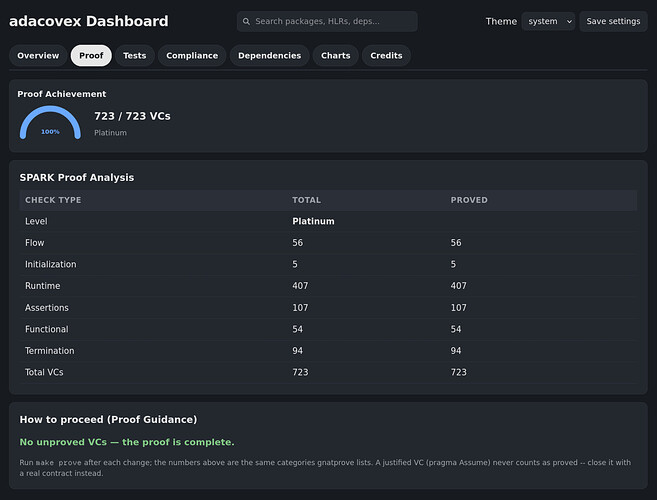Screen dimensions: 657x500
Task: Open the Theme system dropdown
Action: [x=548, y=21]
